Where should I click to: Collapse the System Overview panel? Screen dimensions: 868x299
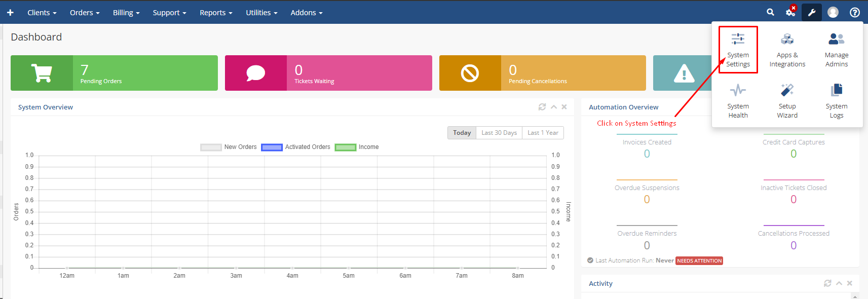[554, 107]
